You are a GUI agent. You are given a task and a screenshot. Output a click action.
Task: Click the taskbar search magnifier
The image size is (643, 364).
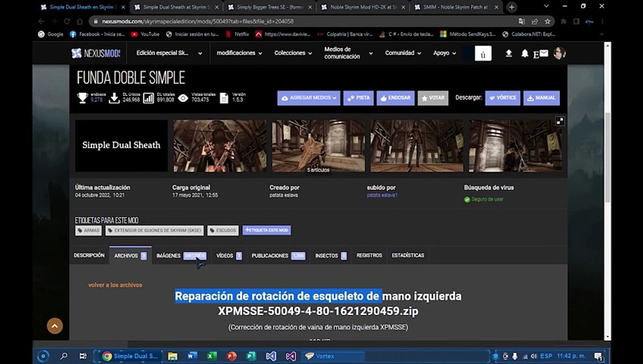[x=64, y=356]
